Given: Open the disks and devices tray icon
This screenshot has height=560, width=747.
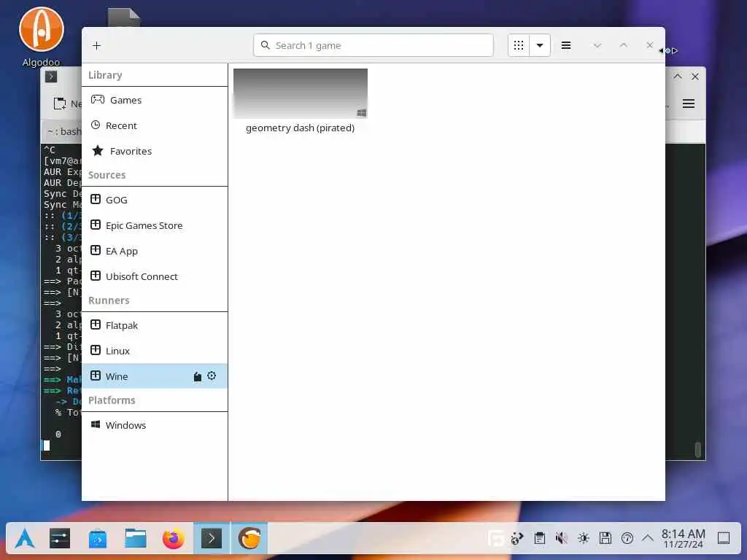Looking at the screenshot, I should 605,539.
